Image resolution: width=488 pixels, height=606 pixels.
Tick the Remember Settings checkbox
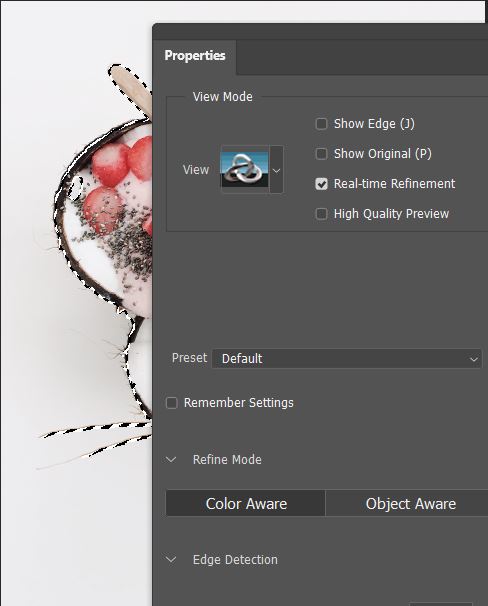click(172, 403)
